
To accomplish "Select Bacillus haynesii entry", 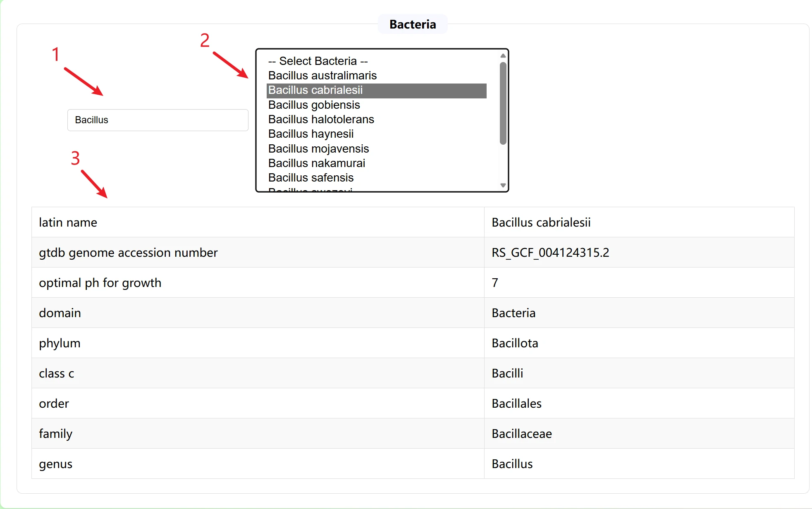I will [311, 134].
